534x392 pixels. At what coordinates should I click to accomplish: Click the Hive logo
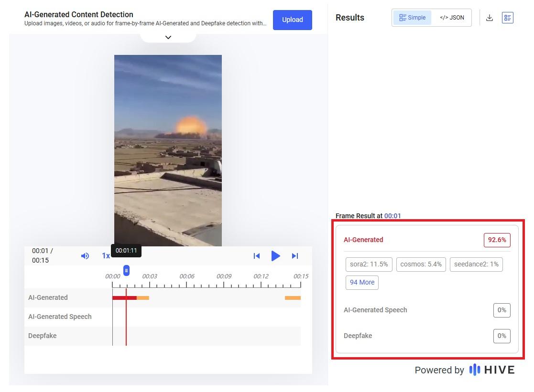[491, 370]
